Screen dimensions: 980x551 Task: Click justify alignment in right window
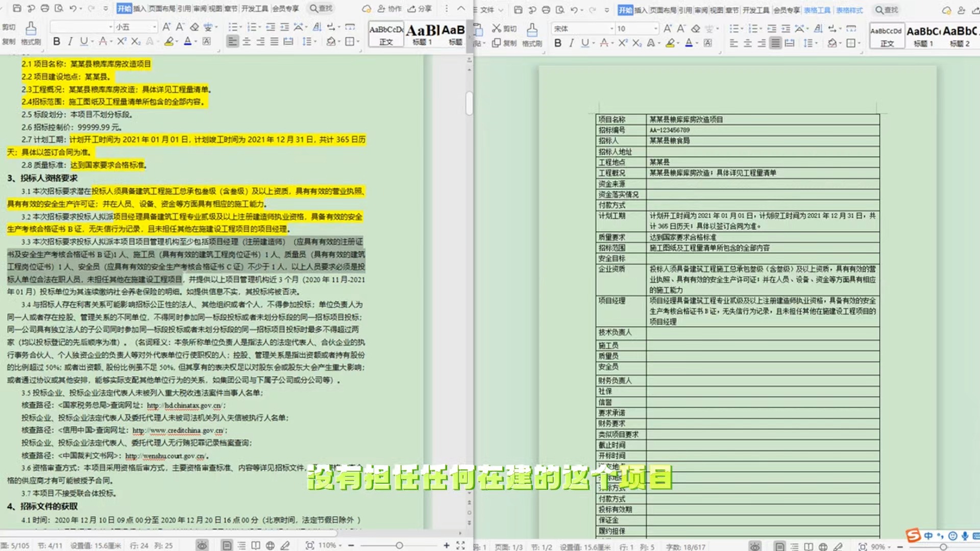(x=775, y=43)
